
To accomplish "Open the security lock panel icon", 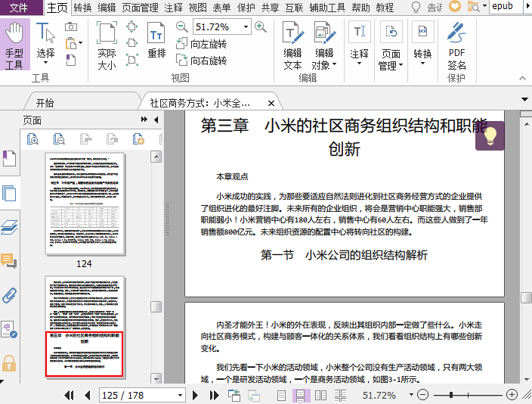I will (x=9, y=363).
